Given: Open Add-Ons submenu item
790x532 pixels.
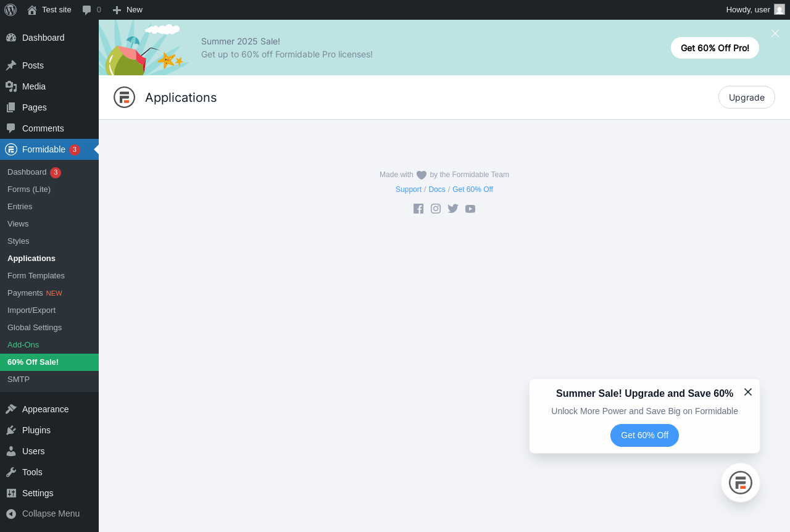Looking at the screenshot, I should click(49, 345).
